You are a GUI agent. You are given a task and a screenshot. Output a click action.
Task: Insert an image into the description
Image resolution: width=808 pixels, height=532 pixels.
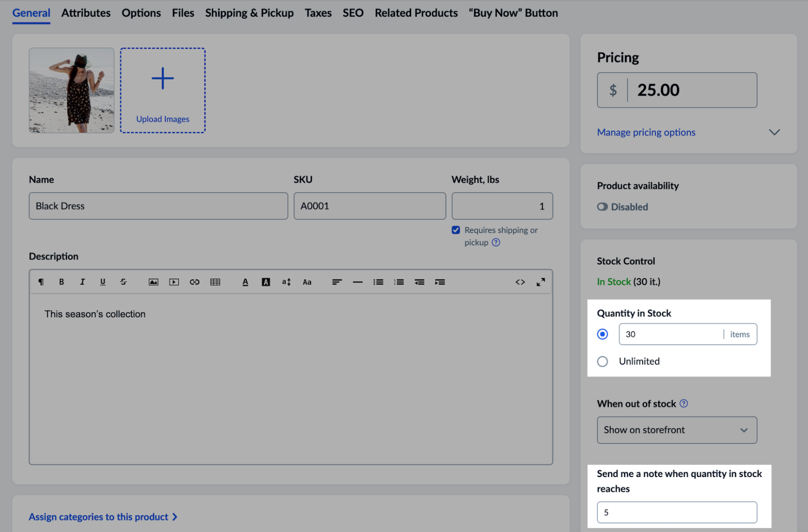coord(153,282)
